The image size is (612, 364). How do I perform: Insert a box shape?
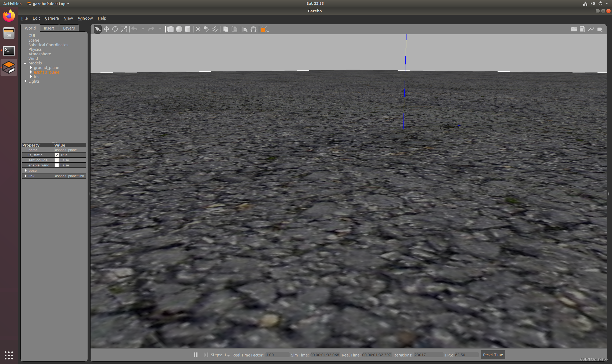(x=170, y=29)
